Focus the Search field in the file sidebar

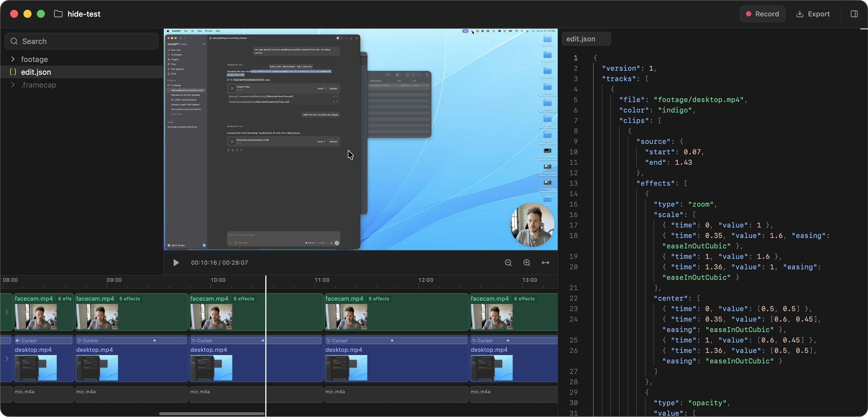pyautogui.click(x=82, y=41)
